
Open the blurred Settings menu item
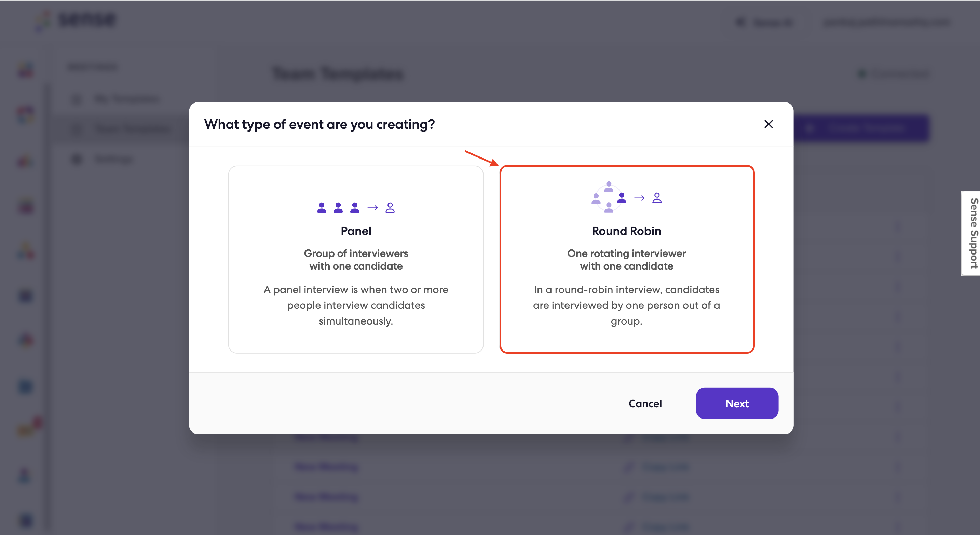[x=113, y=159]
